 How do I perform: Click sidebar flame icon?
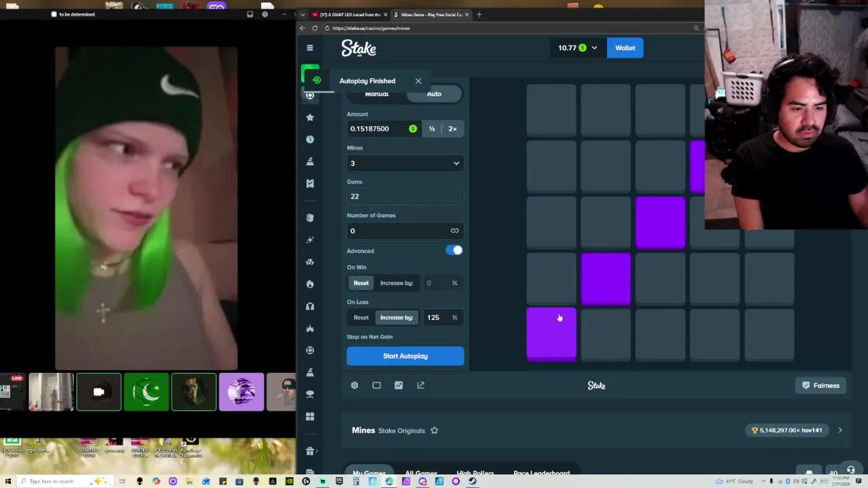pos(310,284)
